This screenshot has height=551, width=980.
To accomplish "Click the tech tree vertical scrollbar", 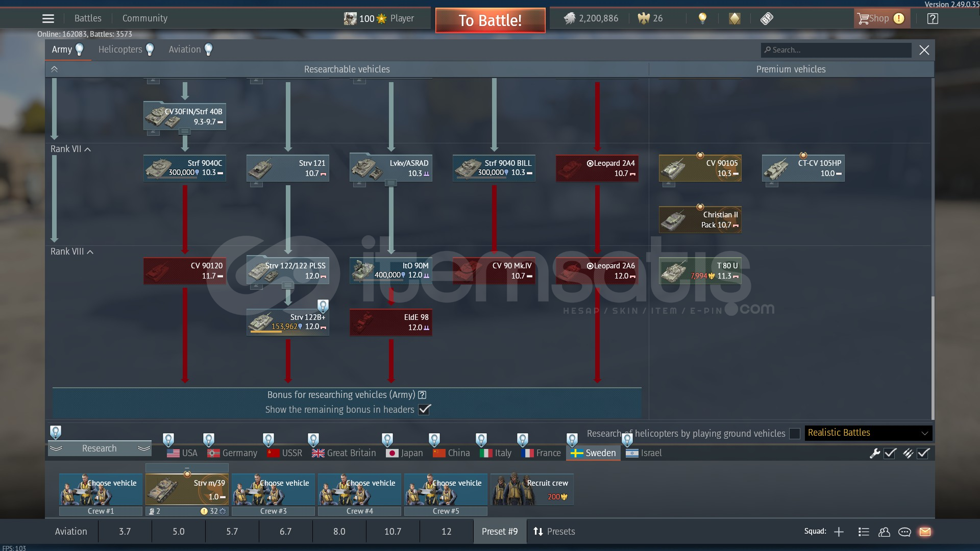I will (933, 357).
